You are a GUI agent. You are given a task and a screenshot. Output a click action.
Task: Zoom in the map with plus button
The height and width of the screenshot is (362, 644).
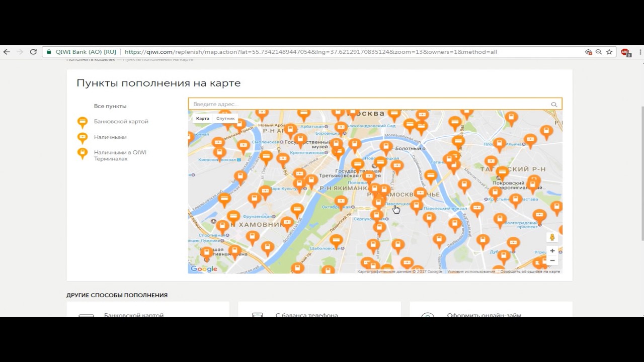(x=552, y=251)
